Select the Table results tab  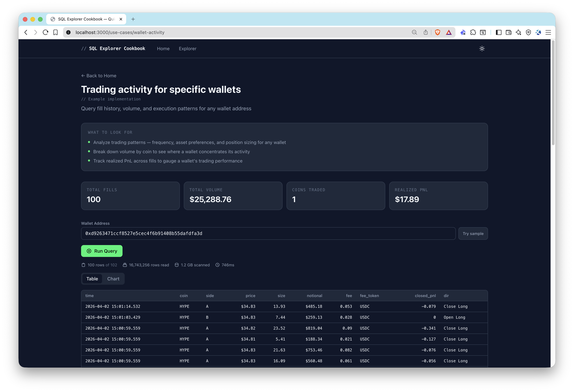point(92,279)
